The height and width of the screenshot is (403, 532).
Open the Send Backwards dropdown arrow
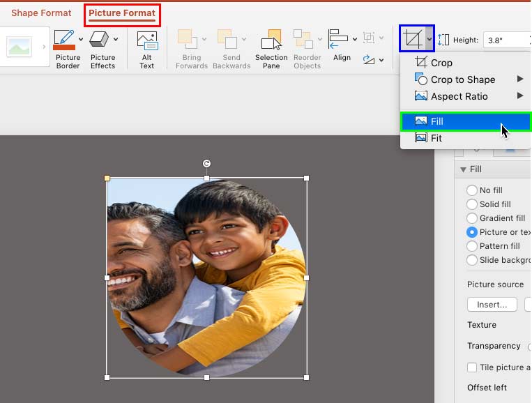(x=244, y=39)
